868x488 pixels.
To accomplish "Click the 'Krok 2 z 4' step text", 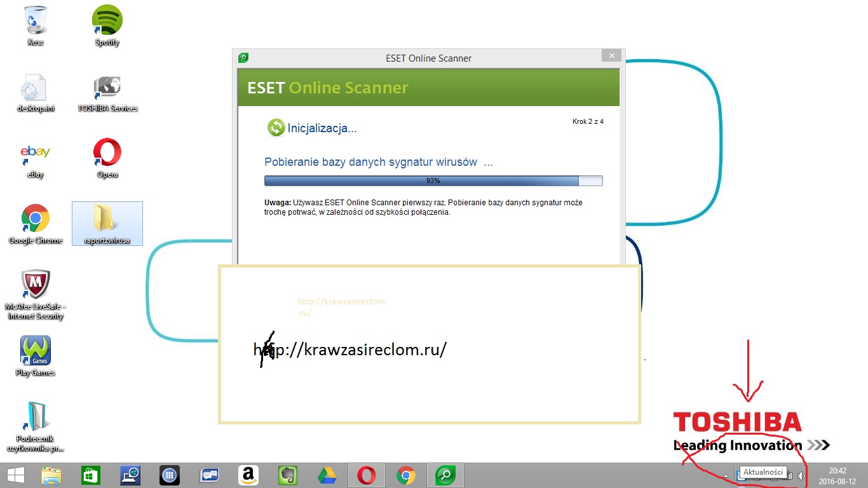I will pos(588,121).
